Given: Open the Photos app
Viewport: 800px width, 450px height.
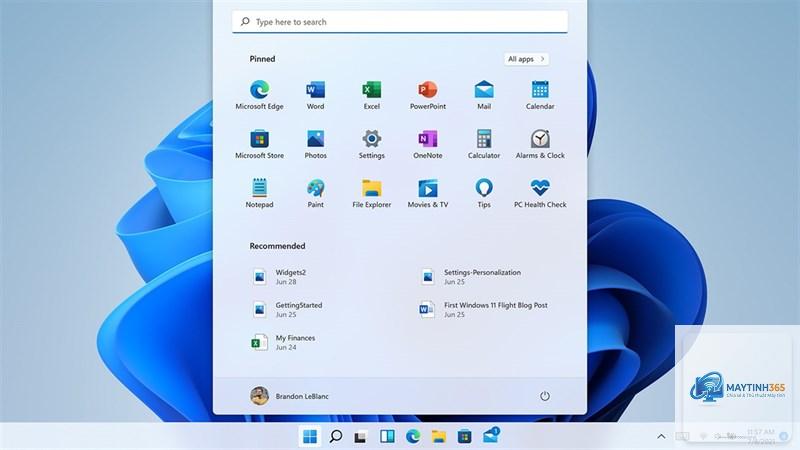Looking at the screenshot, I should point(315,144).
